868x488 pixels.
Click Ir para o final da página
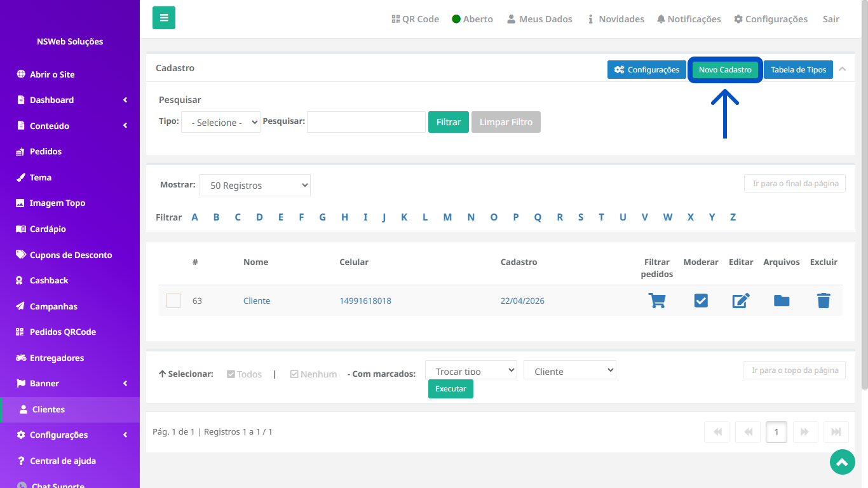(795, 184)
